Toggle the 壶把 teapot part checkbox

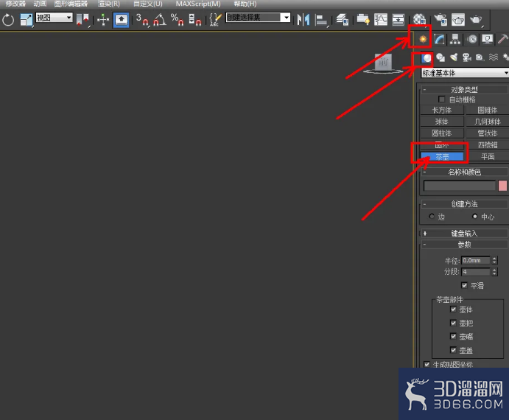(454, 323)
